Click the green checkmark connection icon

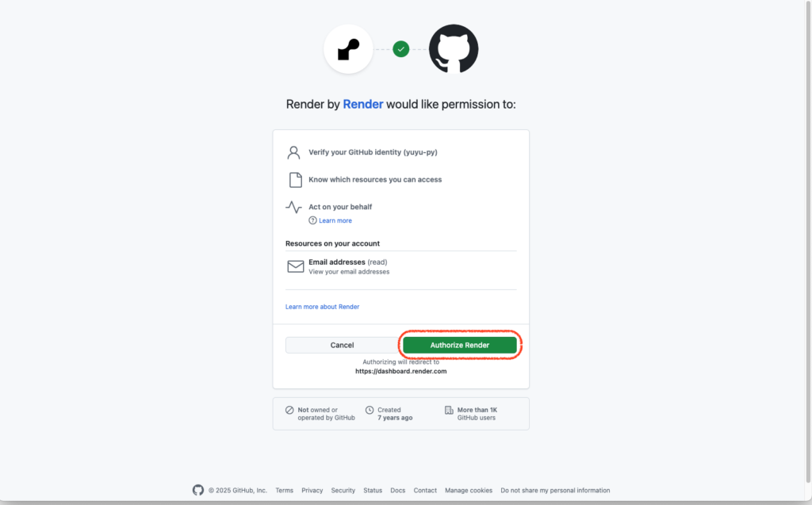click(400, 49)
